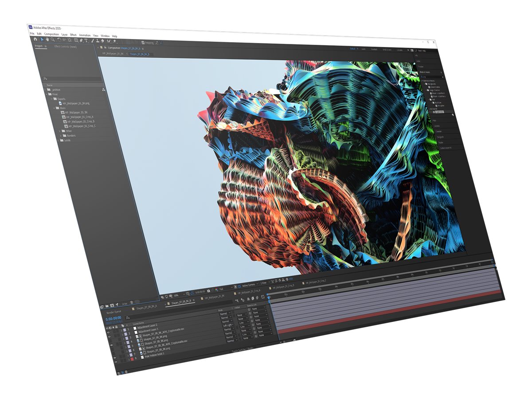Image resolution: width=532 pixels, height=399 pixels.
Task: Select the Eraser tool
Action: coord(102,41)
